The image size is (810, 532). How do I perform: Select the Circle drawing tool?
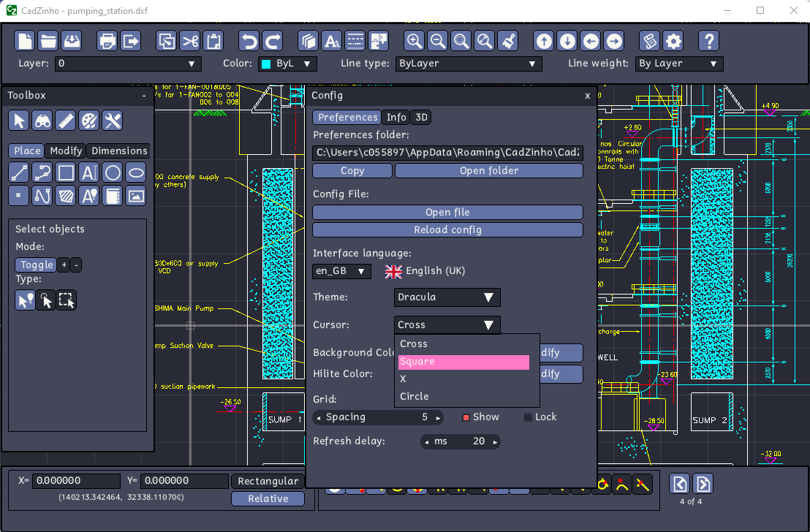(113, 172)
